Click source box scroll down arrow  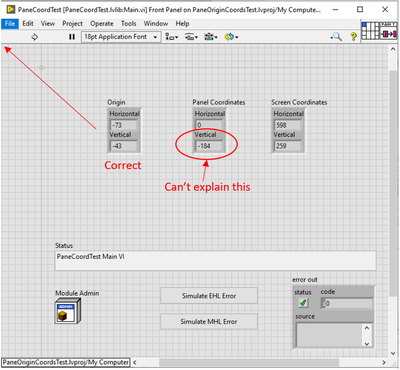pos(367,343)
